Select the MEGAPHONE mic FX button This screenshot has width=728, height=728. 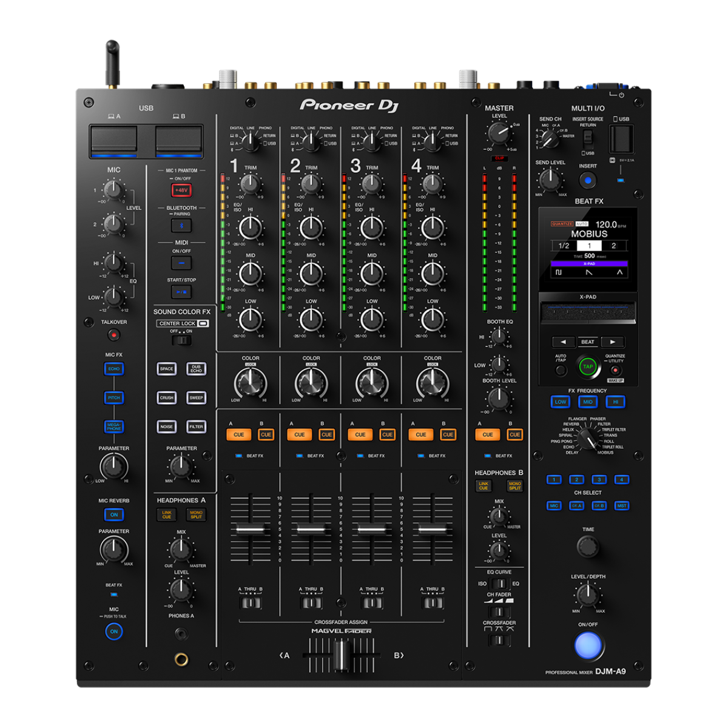pos(114,427)
